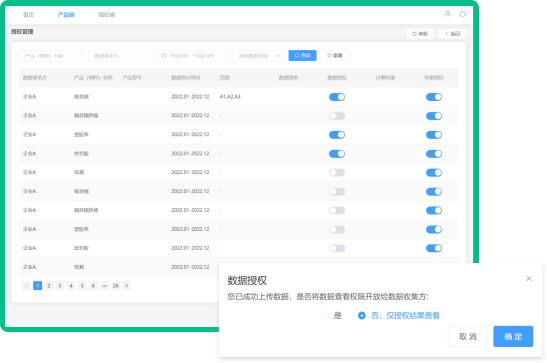Image resolution: width=547 pixels, height=363 pixels.
Task: Open the month range date picker field
Action: click(x=193, y=56)
